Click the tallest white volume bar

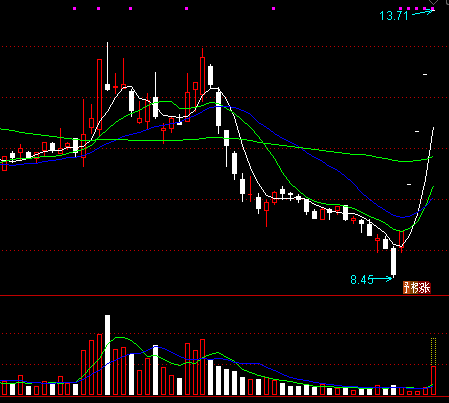tap(107, 355)
